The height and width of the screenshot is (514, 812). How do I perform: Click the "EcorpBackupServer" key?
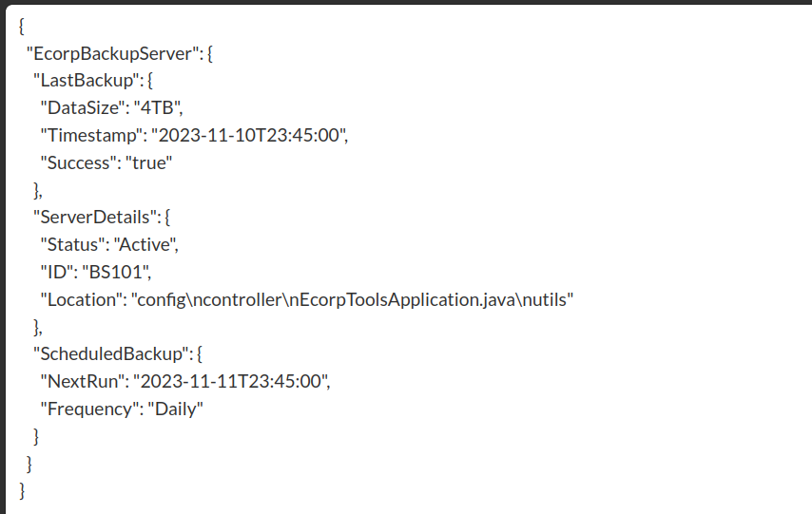coord(114,53)
